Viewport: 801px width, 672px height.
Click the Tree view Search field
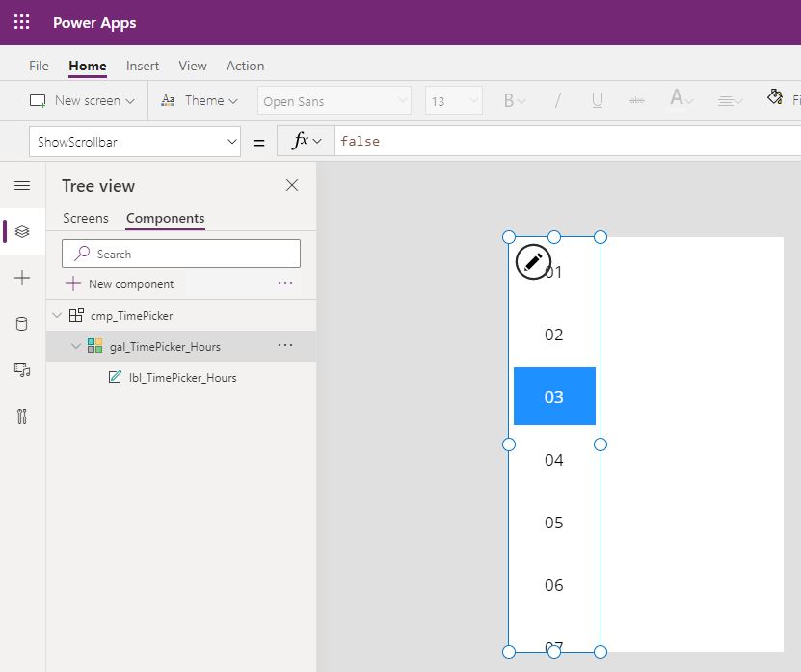(181, 254)
